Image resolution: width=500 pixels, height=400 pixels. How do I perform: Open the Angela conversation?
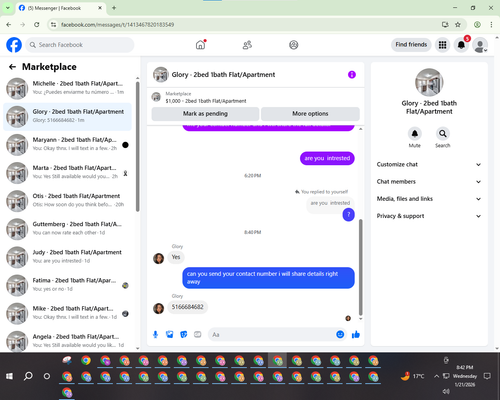pos(67,341)
